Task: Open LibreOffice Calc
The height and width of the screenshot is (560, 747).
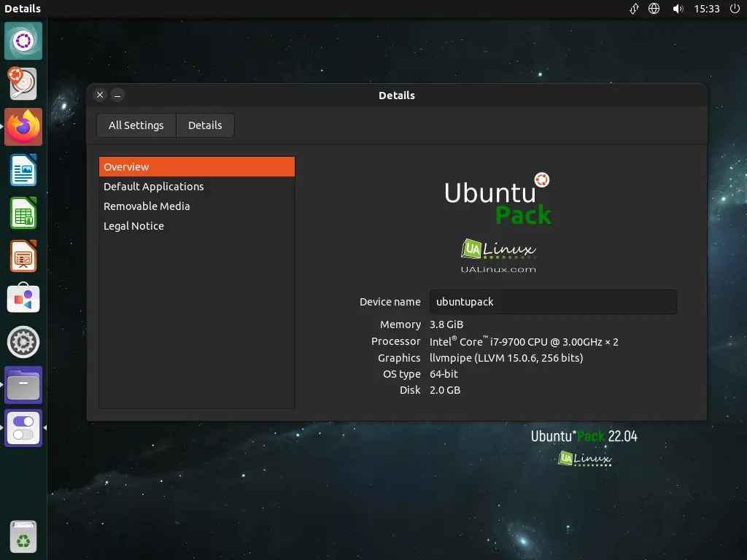Action: 23,213
